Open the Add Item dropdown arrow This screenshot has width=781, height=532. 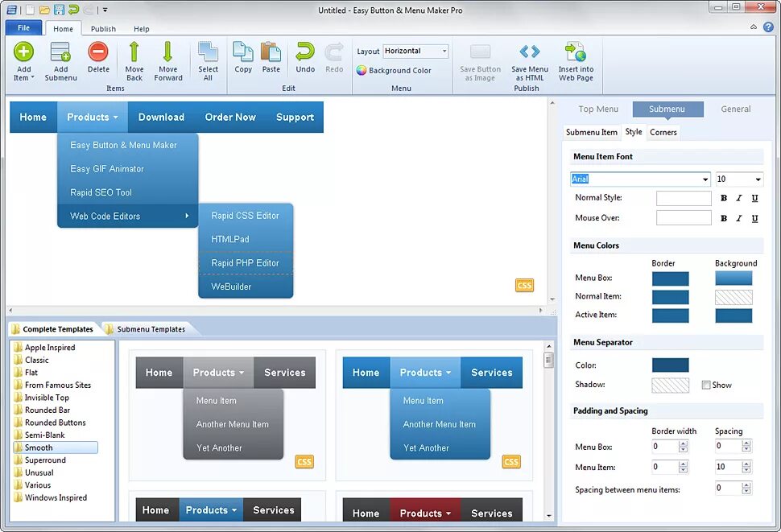(32, 77)
